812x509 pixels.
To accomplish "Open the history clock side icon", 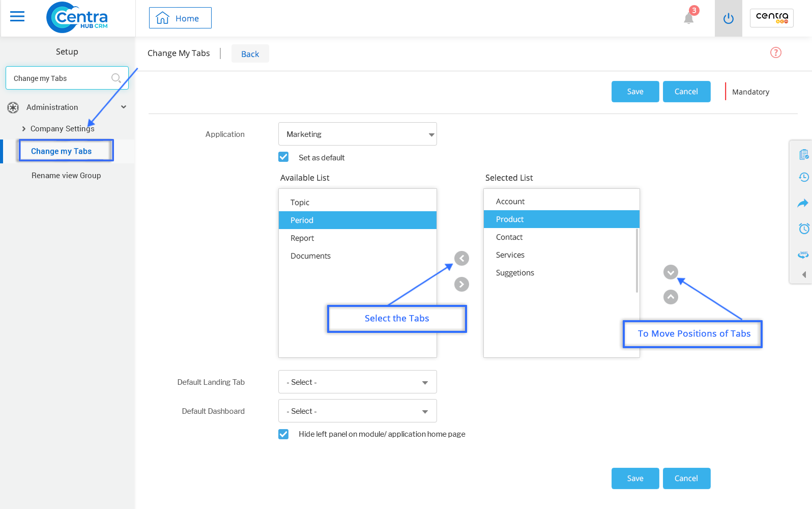I will point(803,177).
